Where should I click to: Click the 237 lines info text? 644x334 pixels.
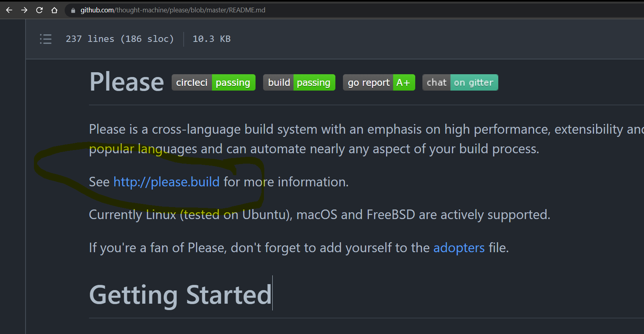120,39
